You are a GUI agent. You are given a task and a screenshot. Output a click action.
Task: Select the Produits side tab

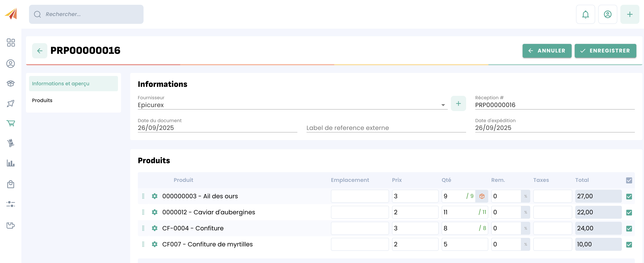pos(42,100)
